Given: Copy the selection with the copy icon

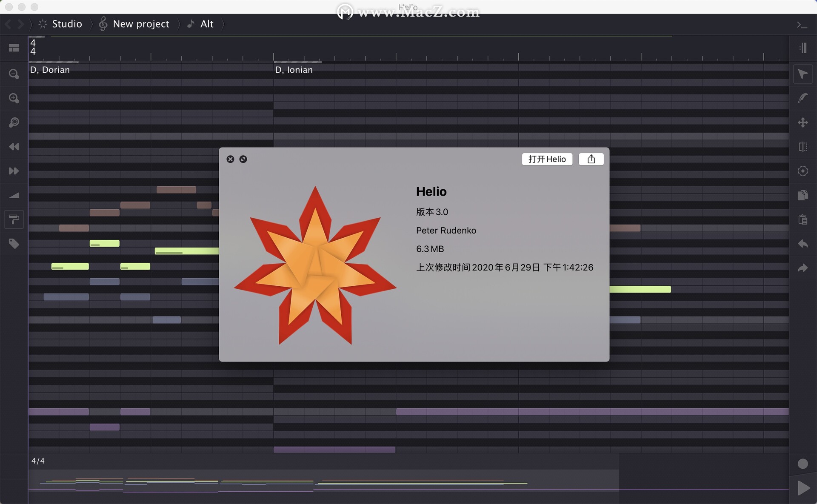Looking at the screenshot, I should pyautogui.click(x=803, y=195).
